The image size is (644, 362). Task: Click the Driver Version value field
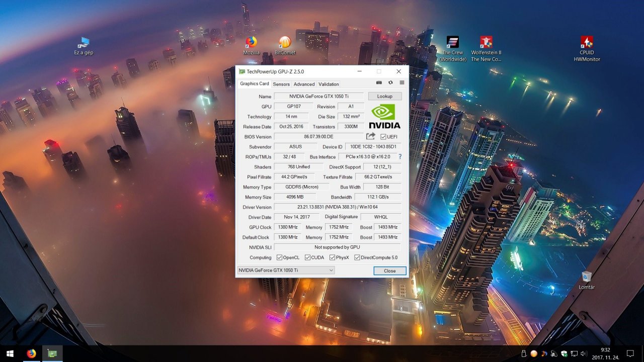click(x=338, y=207)
